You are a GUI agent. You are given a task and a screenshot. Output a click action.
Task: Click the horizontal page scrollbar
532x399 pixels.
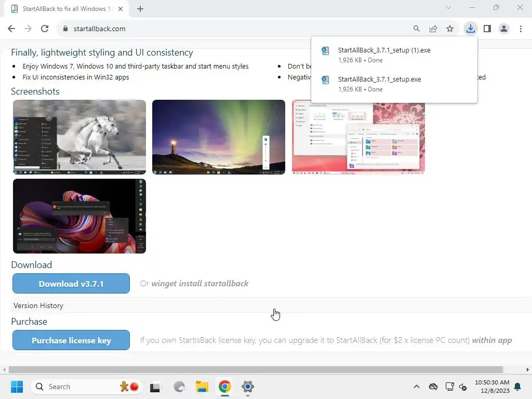pos(256,369)
